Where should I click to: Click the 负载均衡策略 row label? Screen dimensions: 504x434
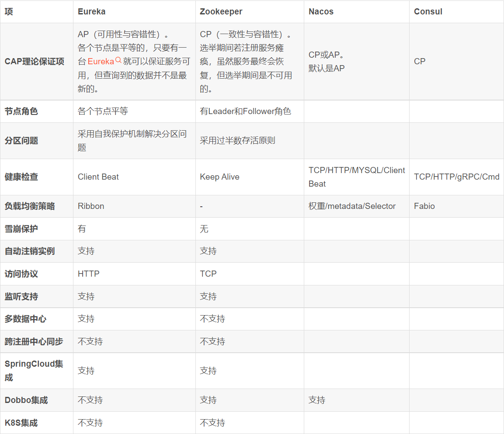coord(30,206)
